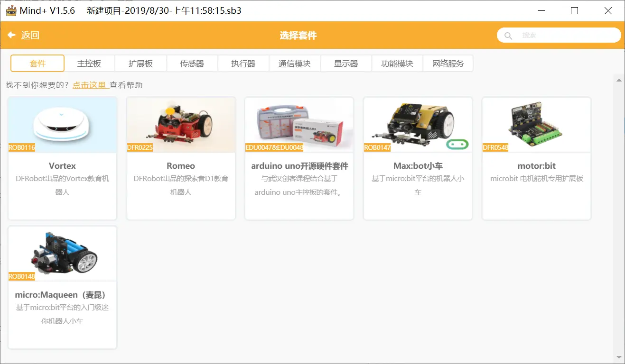This screenshot has height=364, width=625.
Task: Maximize the Mind+ window
Action: coord(574,10)
